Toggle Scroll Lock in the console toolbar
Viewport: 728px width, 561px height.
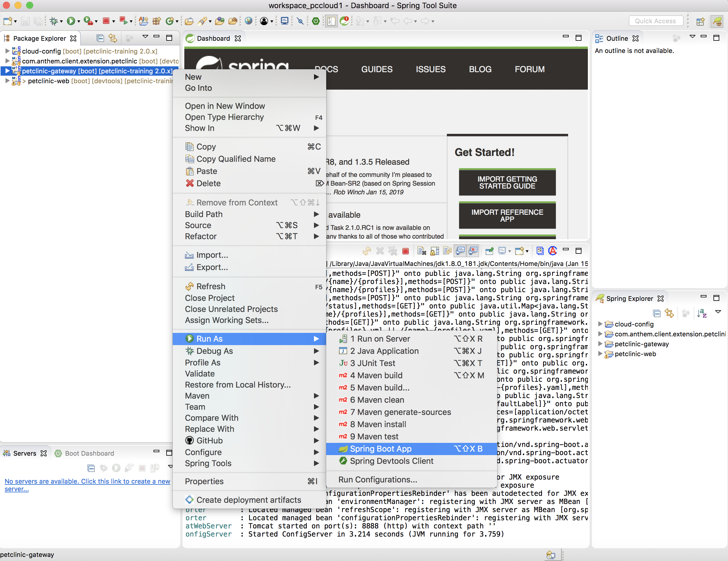(435, 251)
